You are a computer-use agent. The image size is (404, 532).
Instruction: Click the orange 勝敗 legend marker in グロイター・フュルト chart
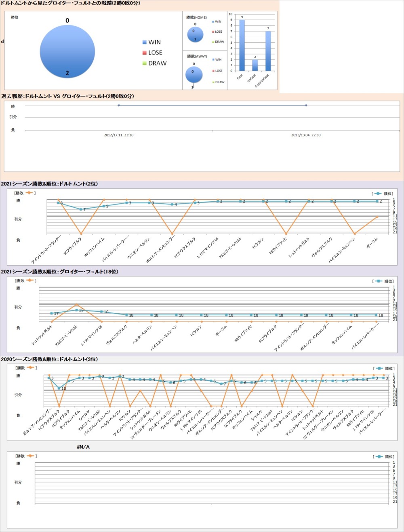29,281
